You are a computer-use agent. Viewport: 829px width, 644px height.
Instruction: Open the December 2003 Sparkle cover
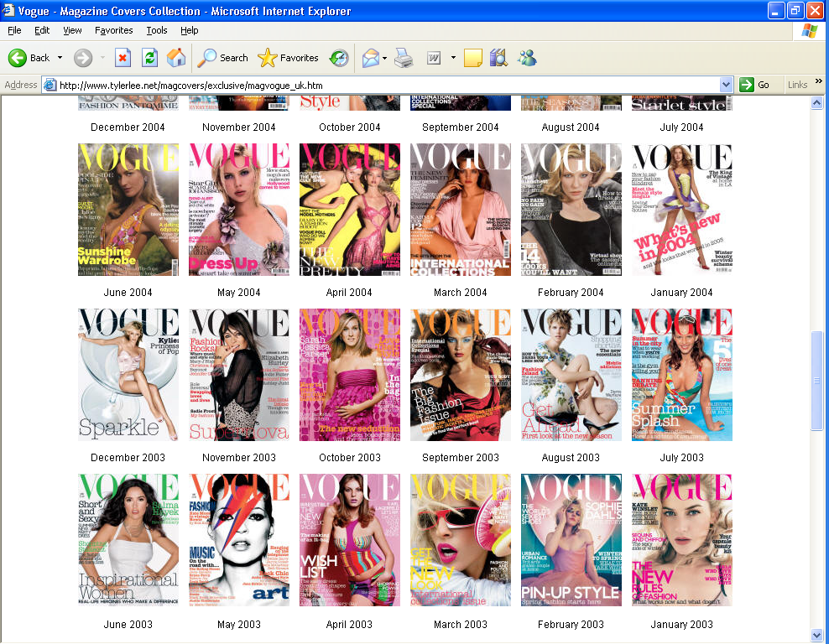(x=128, y=375)
